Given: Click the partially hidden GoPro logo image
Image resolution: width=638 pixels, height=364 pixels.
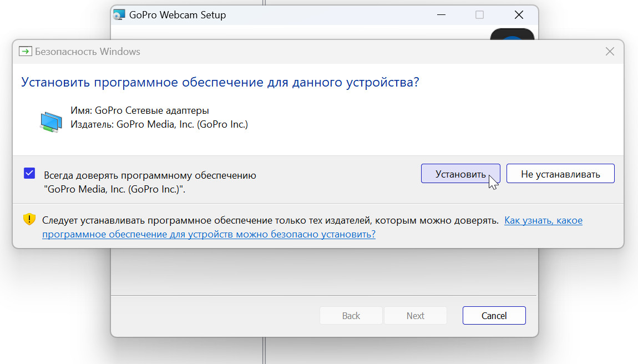Looking at the screenshot, I should pos(512,34).
